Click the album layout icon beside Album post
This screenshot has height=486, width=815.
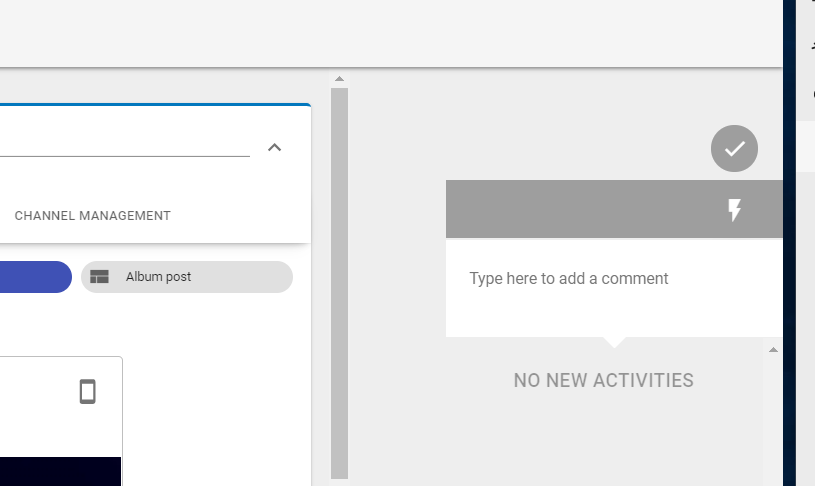point(99,277)
